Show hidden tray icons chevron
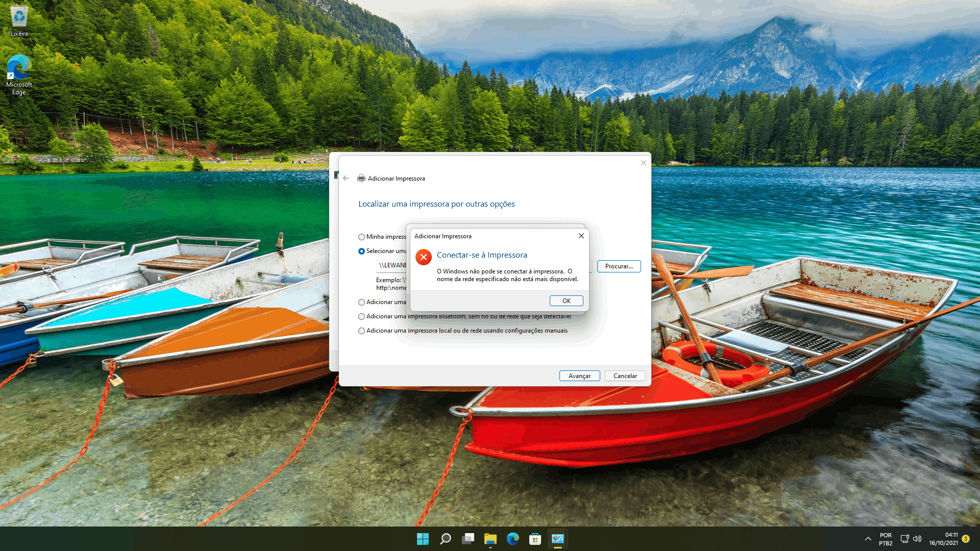 pos(868,539)
